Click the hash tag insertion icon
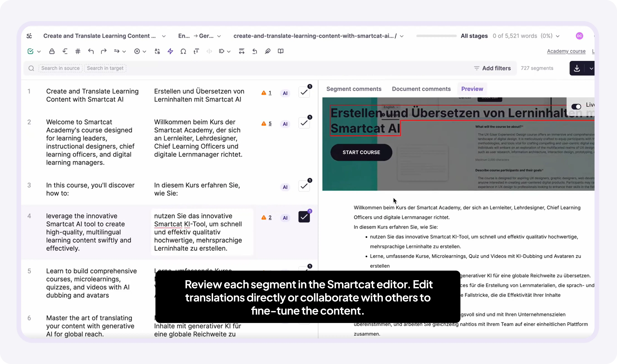This screenshot has width=617, height=364. pos(78,51)
